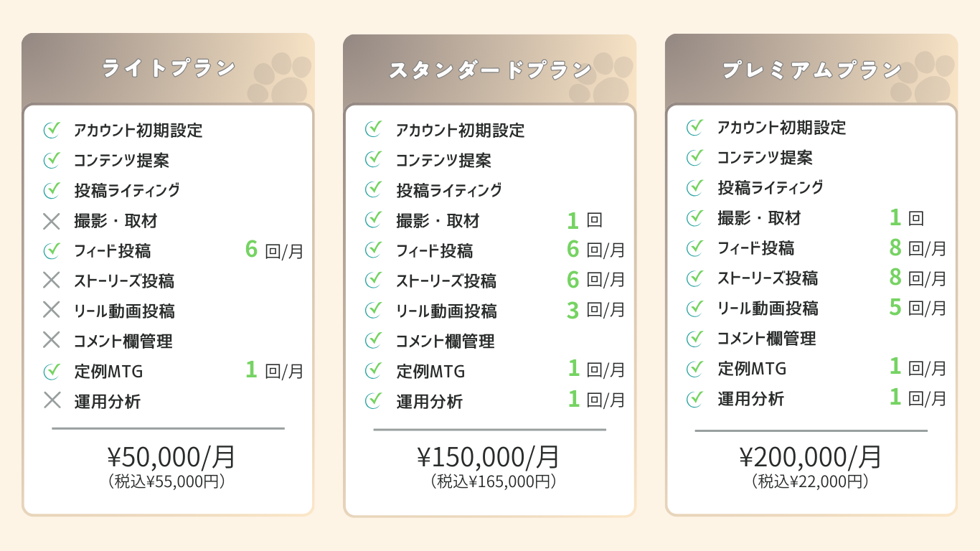Select the プレミアムプラン header title
This screenshot has height=551, width=980.
[x=811, y=70]
